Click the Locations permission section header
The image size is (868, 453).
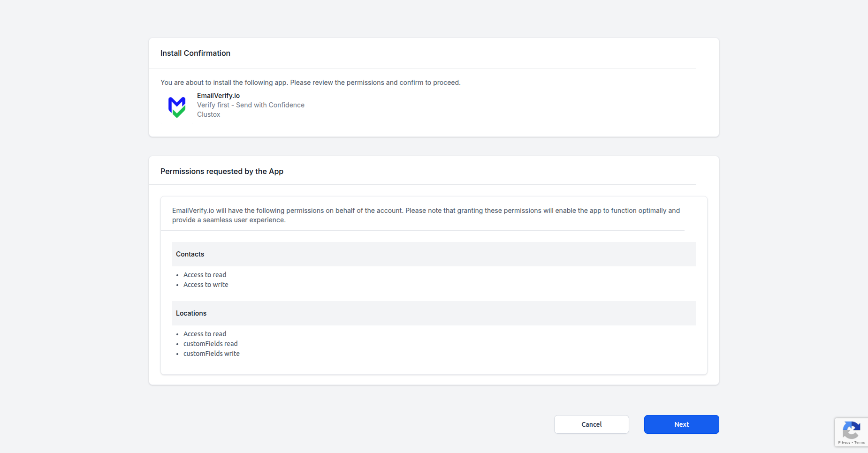coord(434,313)
